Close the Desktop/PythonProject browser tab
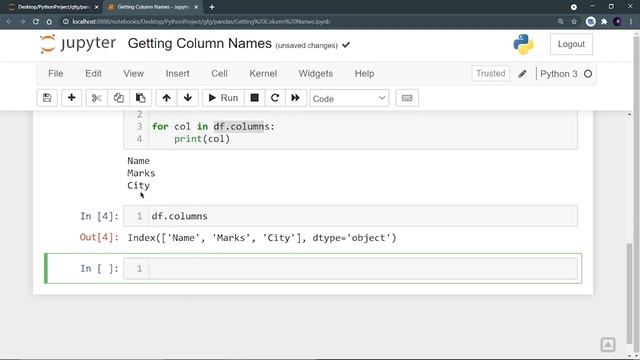Viewport: 640px width, 360px height. click(x=97, y=7)
